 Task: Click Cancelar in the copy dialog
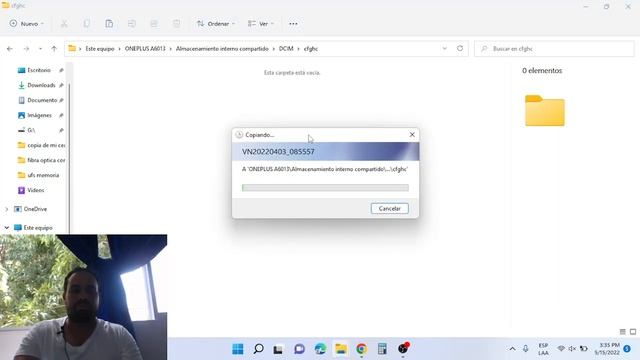(x=389, y=209)
